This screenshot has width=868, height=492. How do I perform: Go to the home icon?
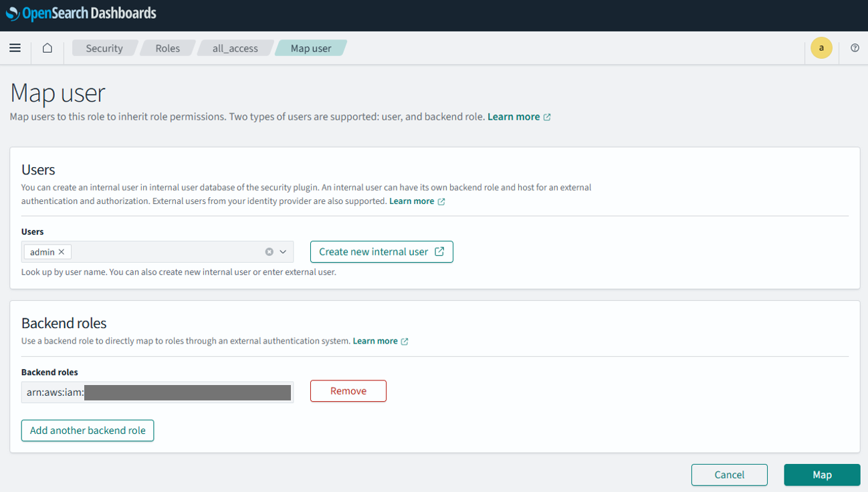pyautogui.click(x=47, y=48)
